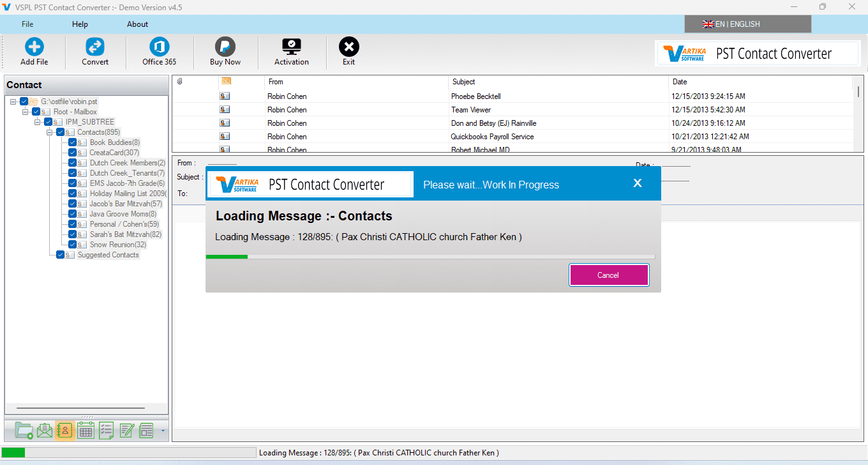
Task: Click the envelope icon column header
Action: point(226,81)
